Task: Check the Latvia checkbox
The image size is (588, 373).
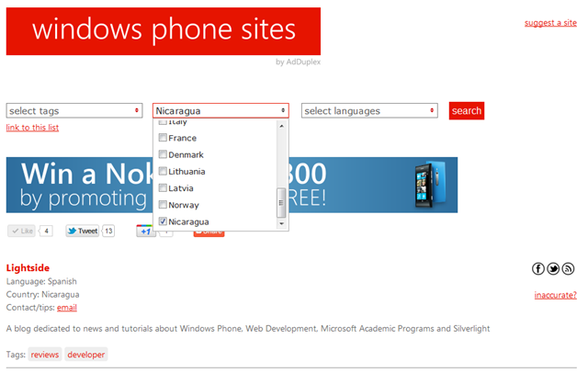Action: pos(163,187)
